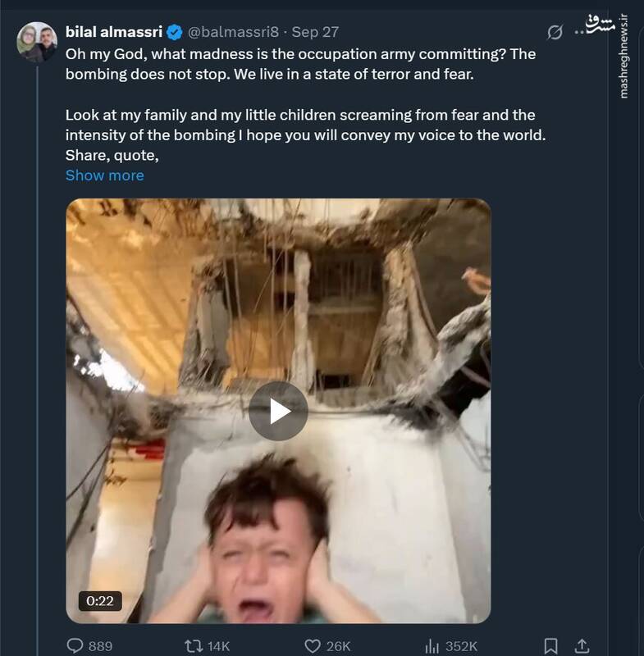
Task: Open view analytics bar chart icon
Action: pos(433,646)
